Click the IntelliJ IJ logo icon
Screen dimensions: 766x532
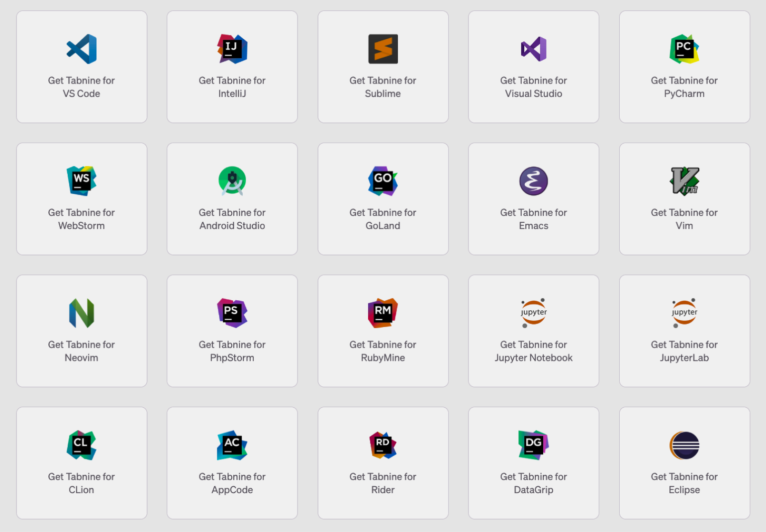(232, 49)
